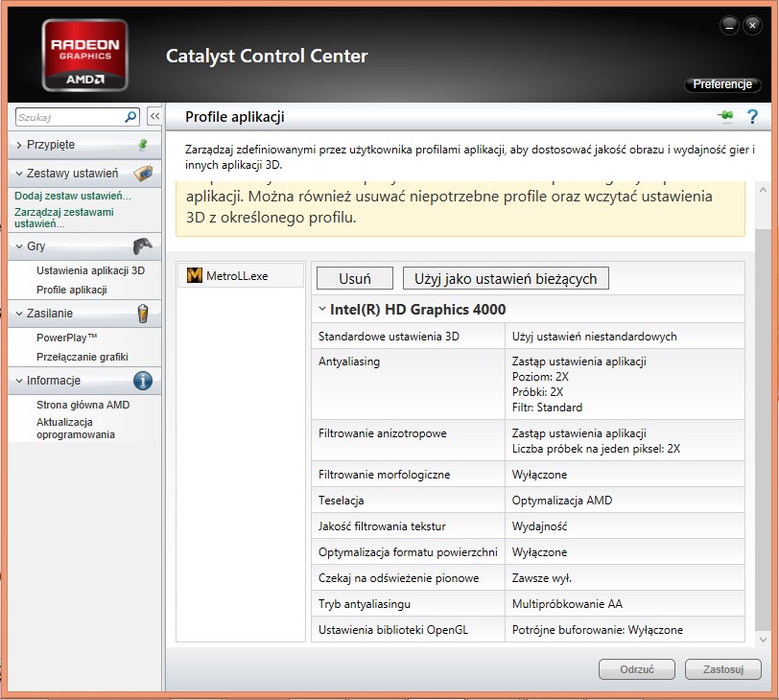779x700 pixels.
Task: Click Czekaj na odświeżenie pionowe row
Action: 528,577
